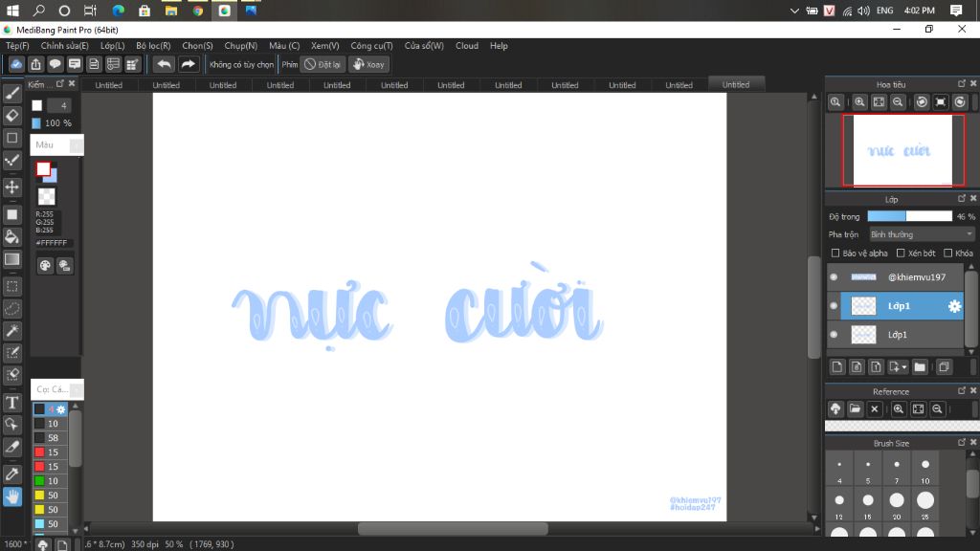The width and height of the screenshot is (980, 551).
Task: Select the bottom Lớp1 layer row
Action: (902, 334)
